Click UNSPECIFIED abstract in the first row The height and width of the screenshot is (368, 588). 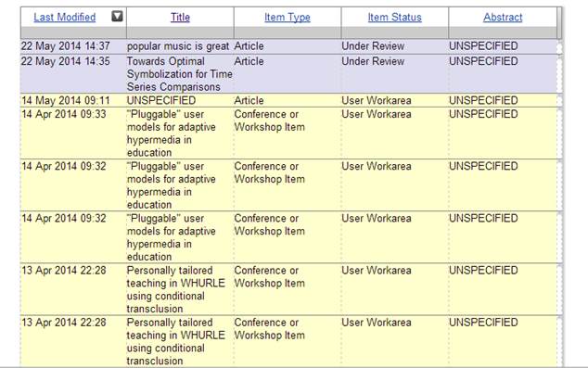[483, 46]
